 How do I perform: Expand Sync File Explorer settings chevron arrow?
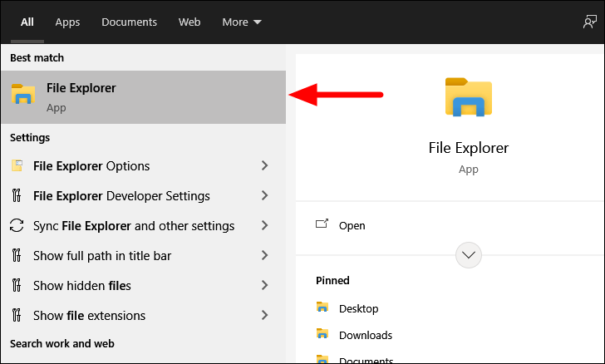tap(264, 225)
